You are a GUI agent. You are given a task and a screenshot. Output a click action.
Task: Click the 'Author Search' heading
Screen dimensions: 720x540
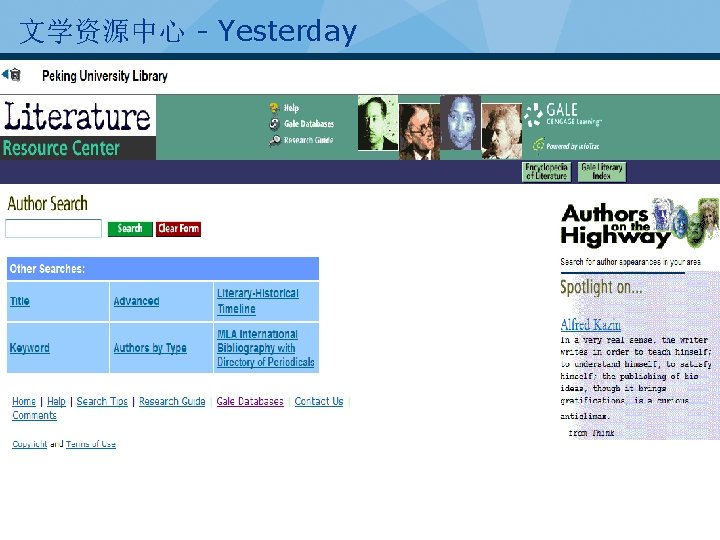(47, 203)
